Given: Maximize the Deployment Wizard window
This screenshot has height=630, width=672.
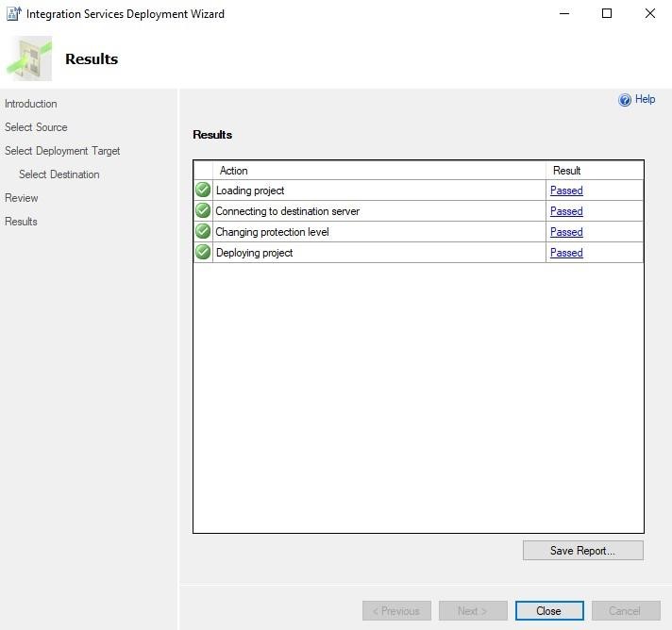Looking at the screenshot, I should click(x=607, y=14).
